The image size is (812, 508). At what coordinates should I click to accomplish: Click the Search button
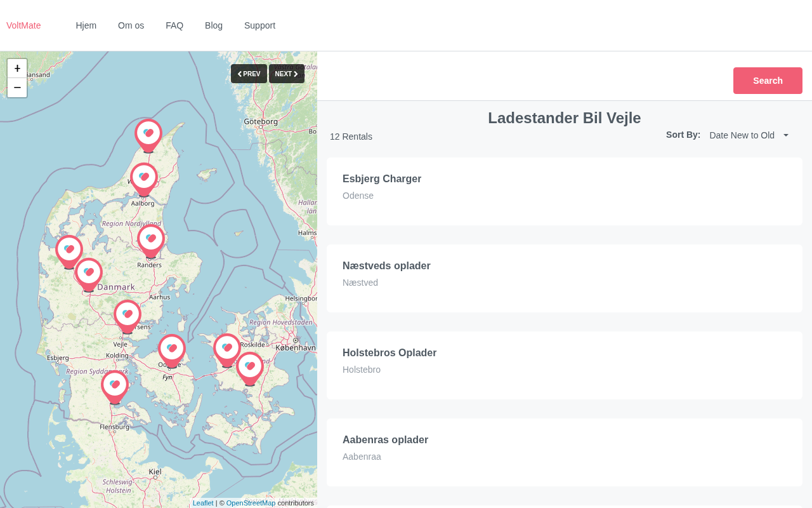click(768, 81)
